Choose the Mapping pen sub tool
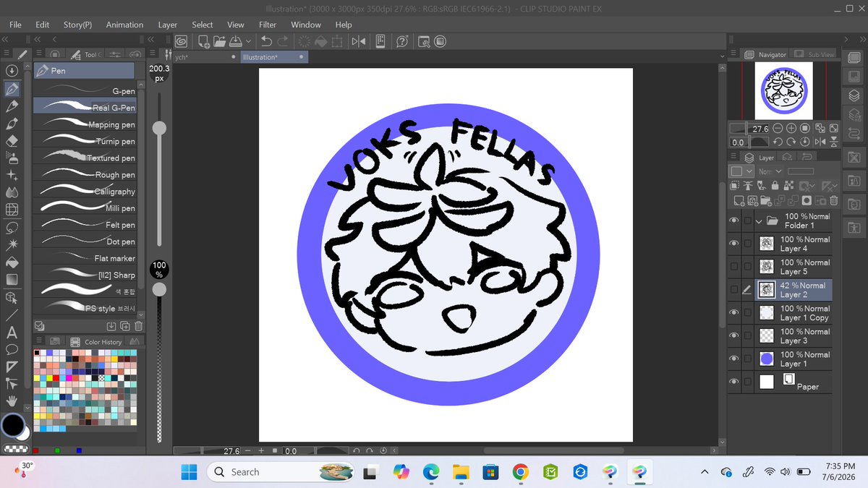 coord(87,124)
